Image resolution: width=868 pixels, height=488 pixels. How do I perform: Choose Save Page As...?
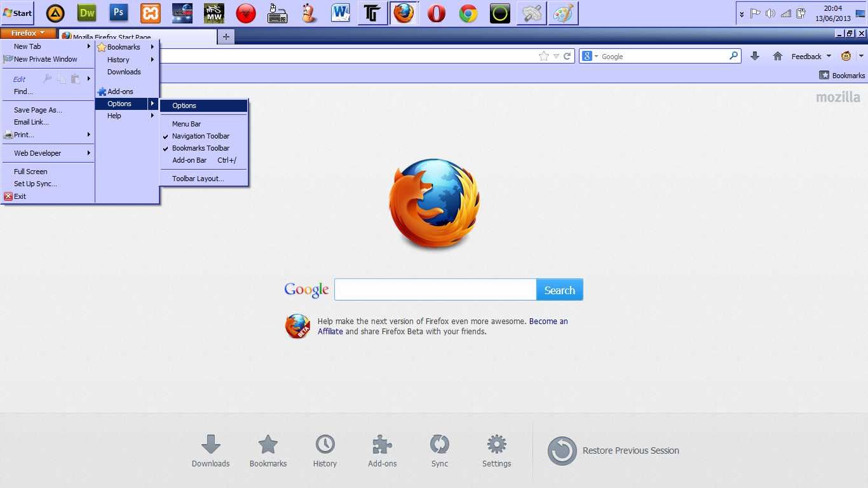coord(48,110)
